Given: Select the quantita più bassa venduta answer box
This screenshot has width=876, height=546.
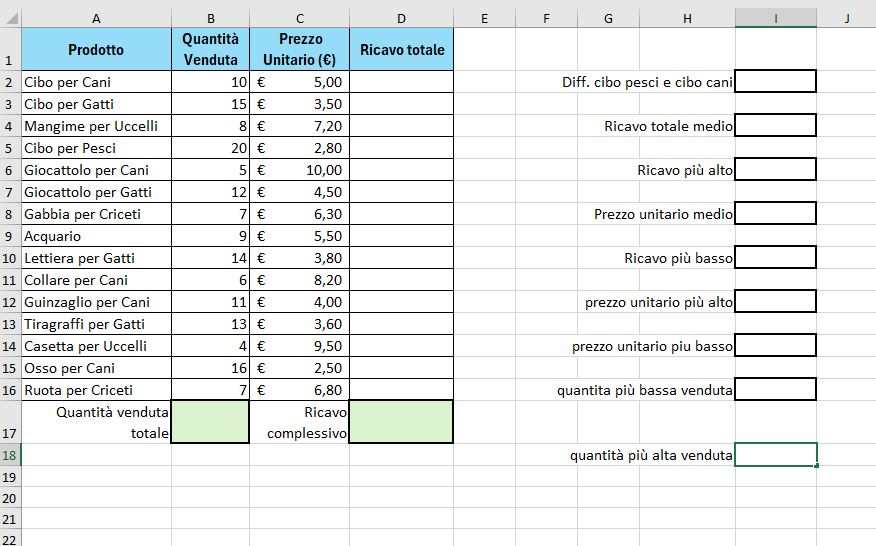Looking at the screenshot, I should pyautogui.click(x=775, y=390).
